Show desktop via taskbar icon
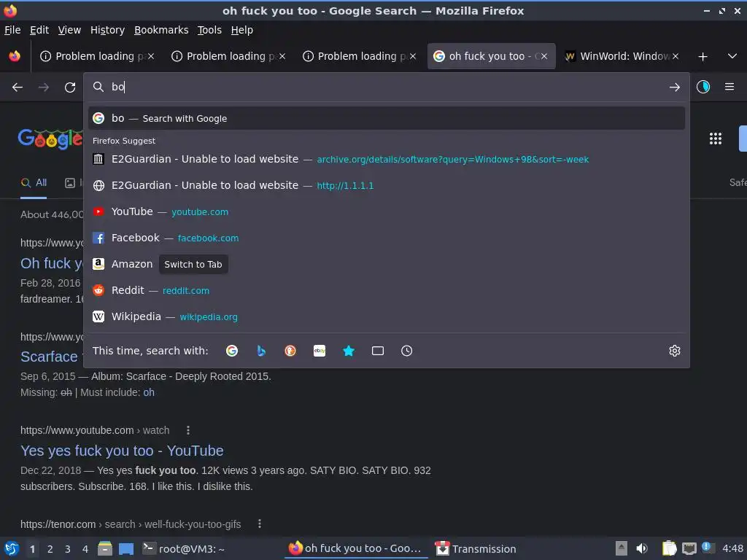 pos(126,548)
